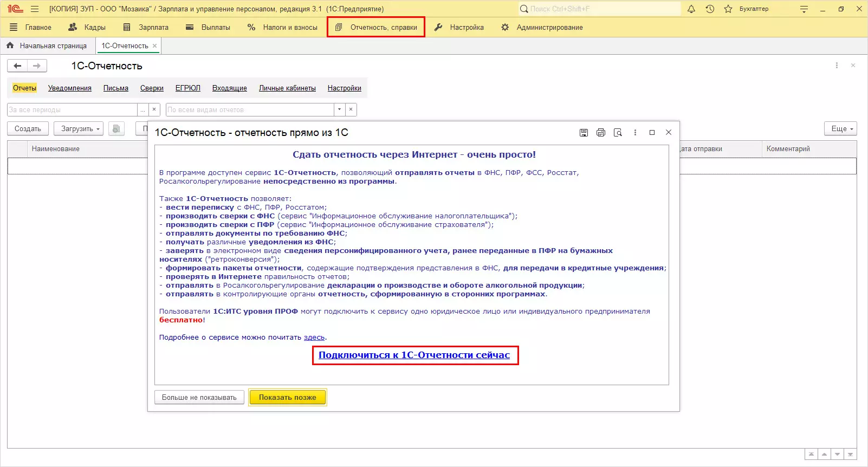Go back with the left arrow button
868x467 pixels.
17,66
